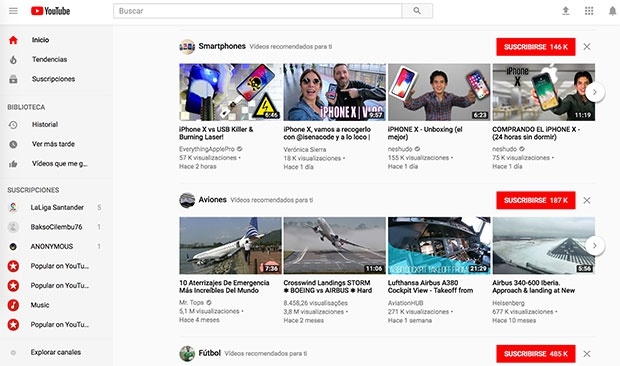Click the YouTube logo
Viewport: 620px width, 366px height.
pyautogui.click(x=51, y=11)
